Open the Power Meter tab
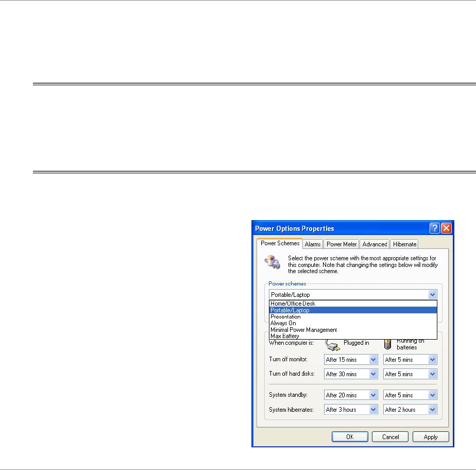 tap(342, 244)
